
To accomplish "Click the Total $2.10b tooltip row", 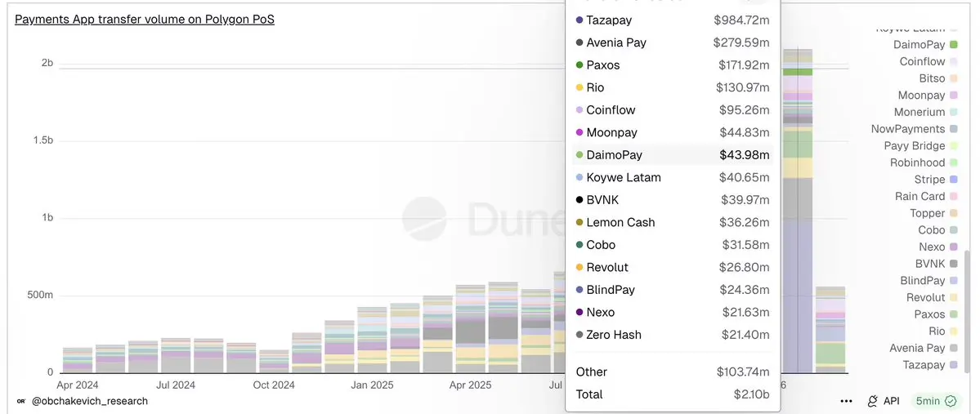I will coord(673,394).
